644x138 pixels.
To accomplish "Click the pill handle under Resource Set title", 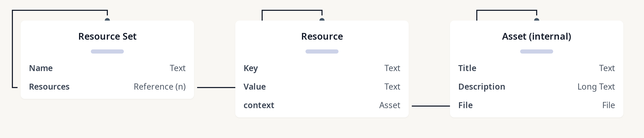I will tap(107, 51).
